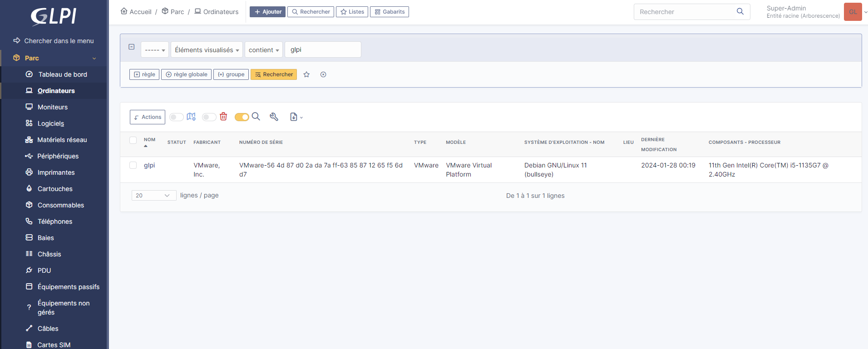Click the top Rechercher tab button
Screen dimensions: 868x349
pyautogui.click(x=311, y=12)
